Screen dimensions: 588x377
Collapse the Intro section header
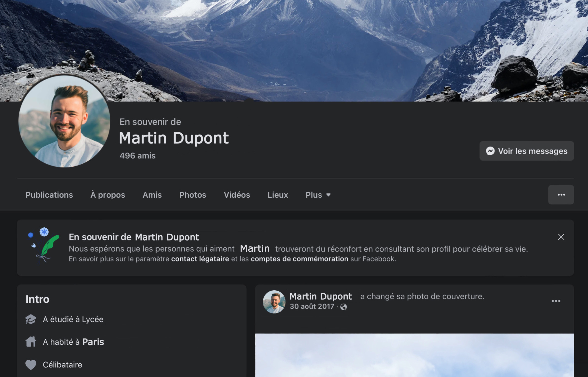(x=37, y=299)
